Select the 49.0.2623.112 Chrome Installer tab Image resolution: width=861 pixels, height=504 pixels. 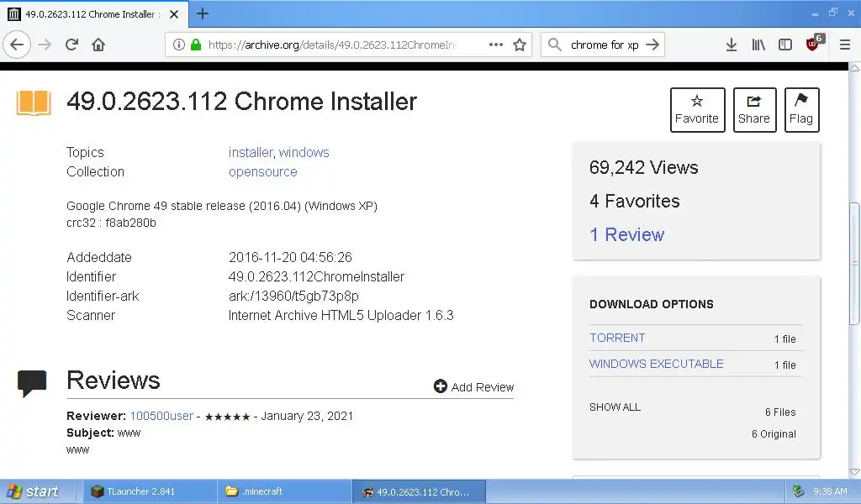(x=92, y=14)
